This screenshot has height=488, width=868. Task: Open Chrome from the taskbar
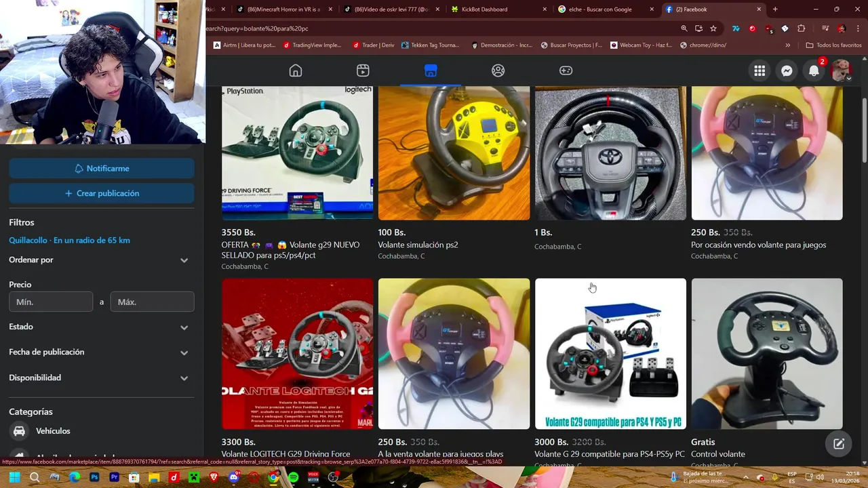coord(273,477)
